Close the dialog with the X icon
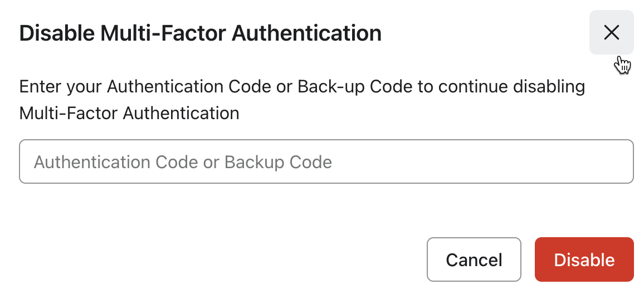The image size is (644, 304). tap(611, 33)
